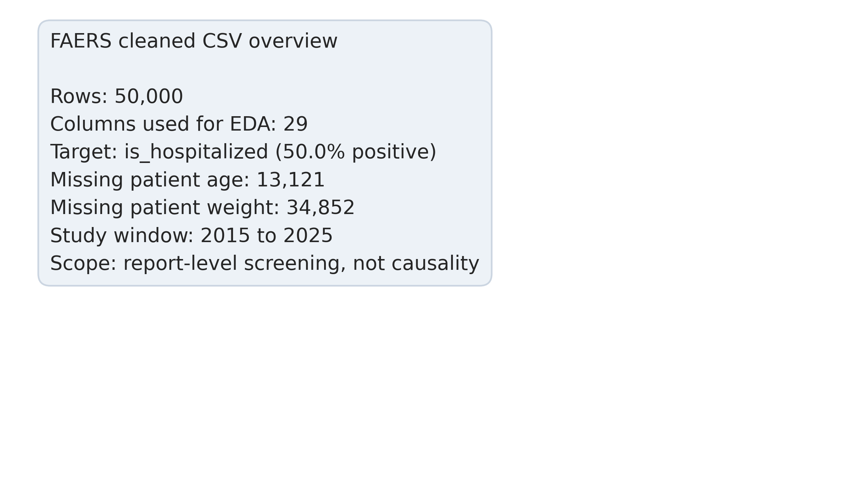Click the 50,000 rows value

click(149, 97)
